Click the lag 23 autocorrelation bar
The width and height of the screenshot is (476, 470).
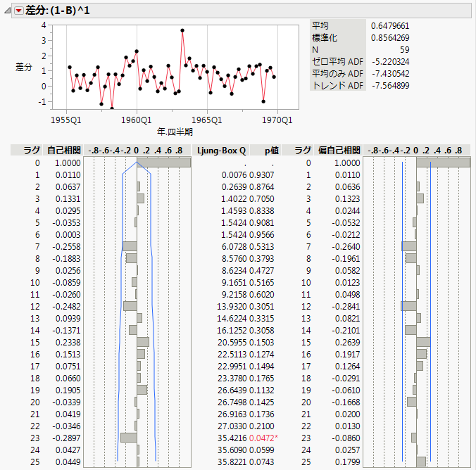tap(129, 437)
